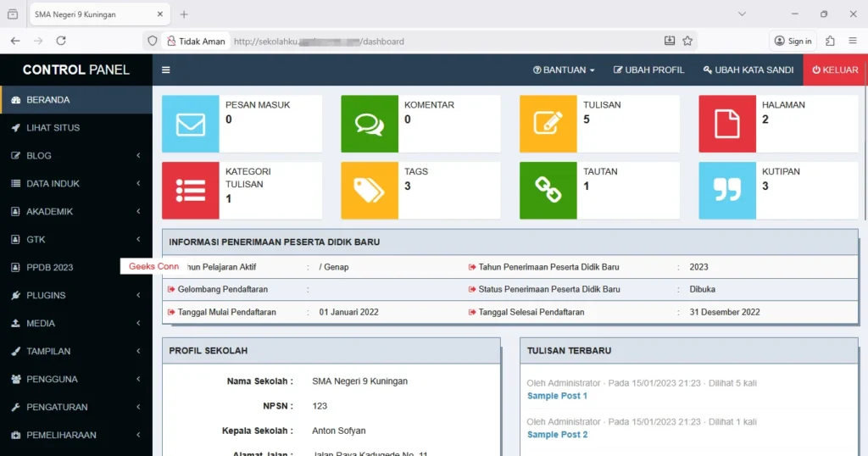Click the Data Induk list icon
Screen dimensions: 868x456
click(15, 183)
